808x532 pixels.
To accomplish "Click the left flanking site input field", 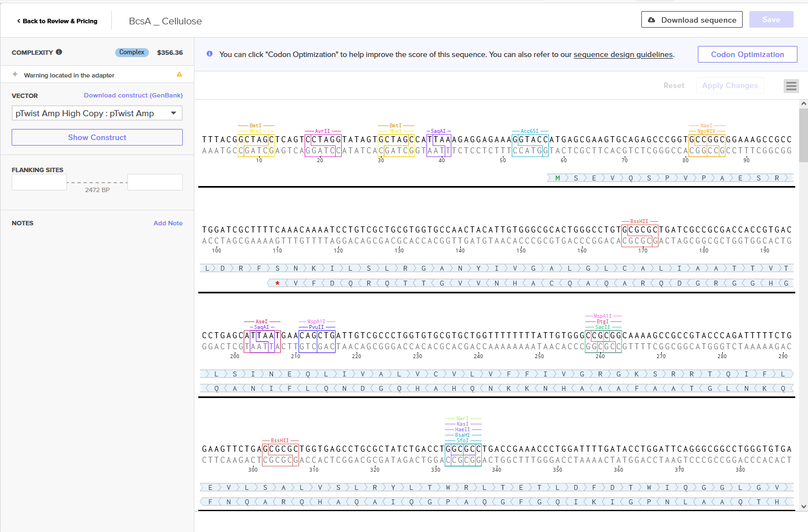I will 39,182.
